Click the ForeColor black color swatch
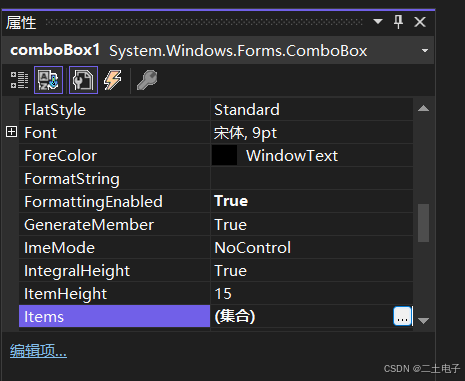Viewport: 465px width, 381px height. tap(224, 155)
